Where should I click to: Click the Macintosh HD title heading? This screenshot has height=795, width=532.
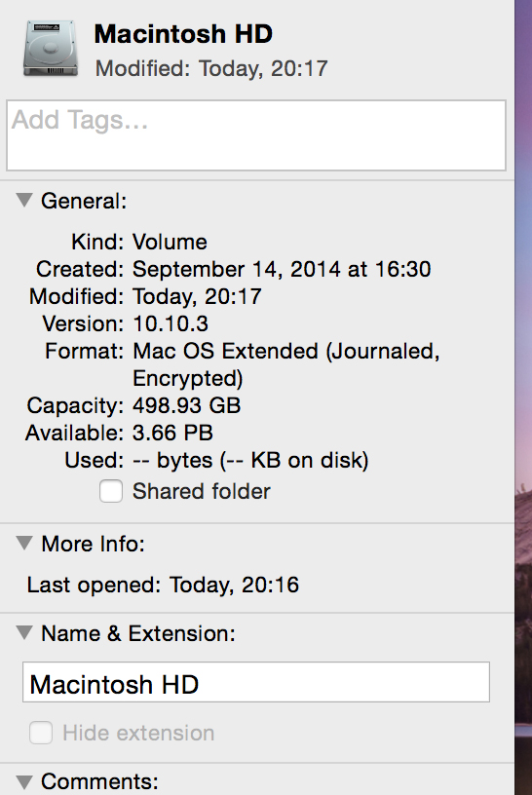click(x=183, y=34)
